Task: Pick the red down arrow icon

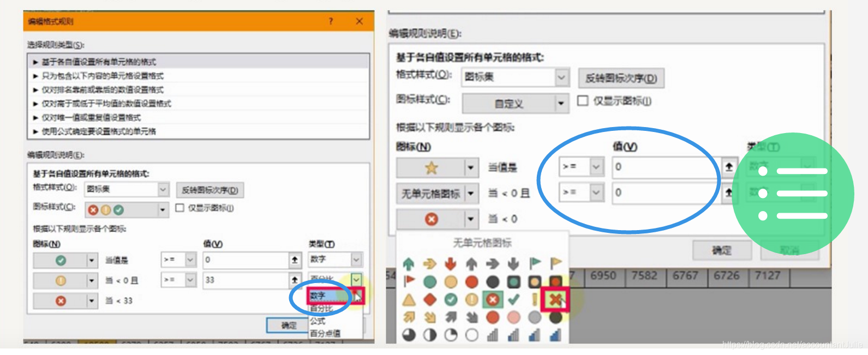Action: pyautogui.click(x=451, y=264)
